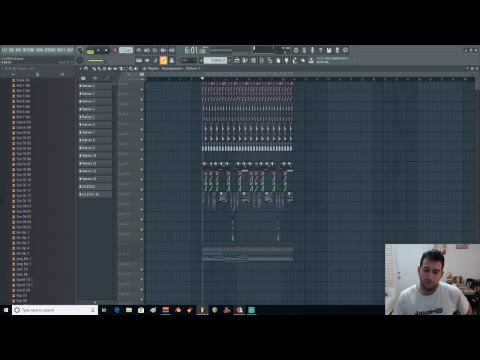Viewport: 480px width, 360px height.
Task: Click the time display 6:01
Action: pyautogui.click(x=195, y=50)
